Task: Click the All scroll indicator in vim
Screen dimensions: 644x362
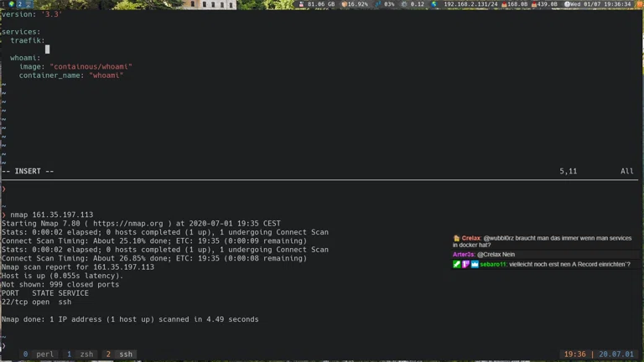Action: click(626, 171)
